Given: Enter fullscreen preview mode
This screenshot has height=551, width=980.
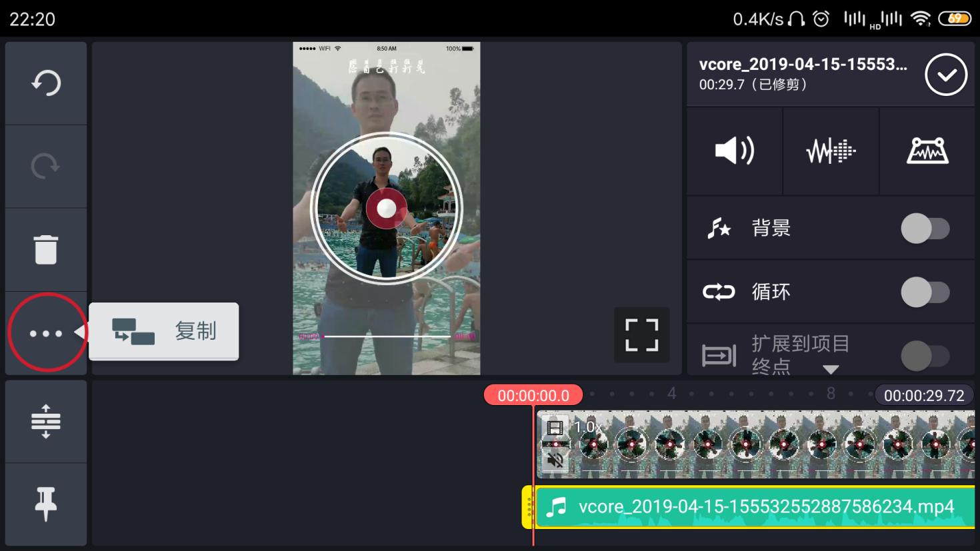Looking at the screenshot, I should coord(641,334).
